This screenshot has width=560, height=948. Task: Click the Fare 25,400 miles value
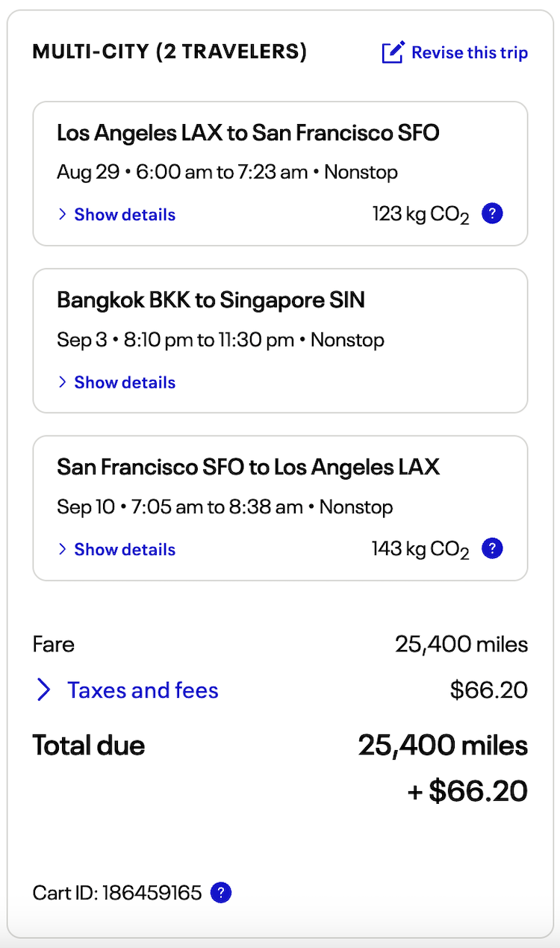click(x=461, y=644)
